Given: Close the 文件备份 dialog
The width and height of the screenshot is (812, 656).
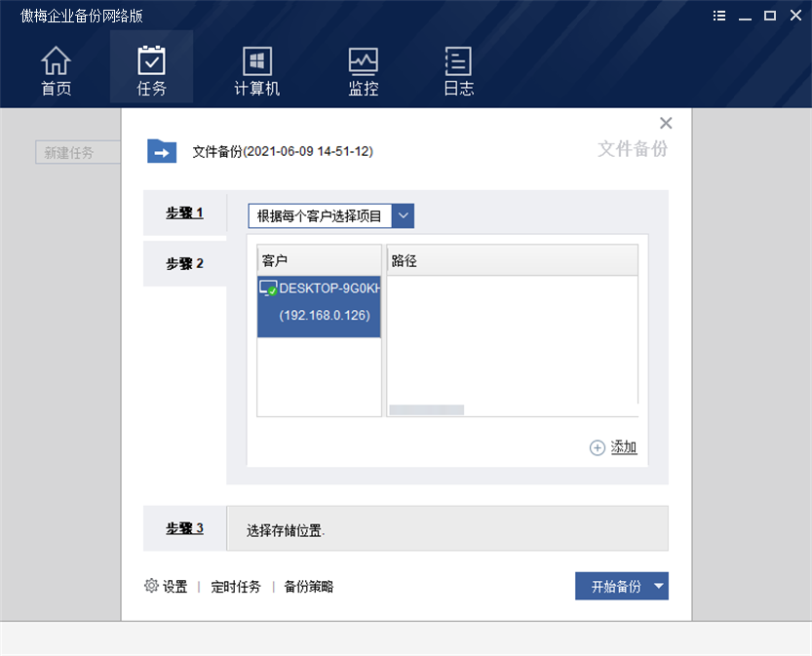Looking at the screenshot, I should pos(666,123).
